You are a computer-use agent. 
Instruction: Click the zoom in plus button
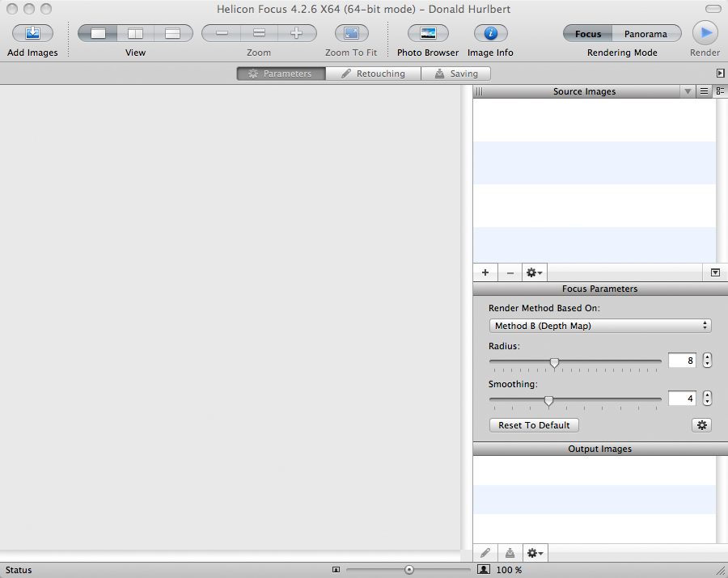point(297,33)
